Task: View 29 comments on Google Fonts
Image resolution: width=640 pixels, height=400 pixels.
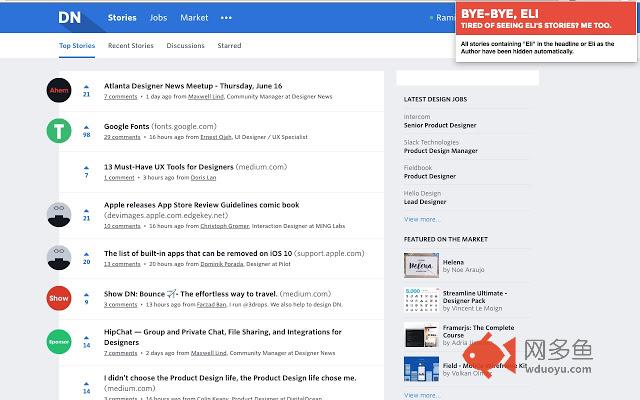Action: point(122,137)
